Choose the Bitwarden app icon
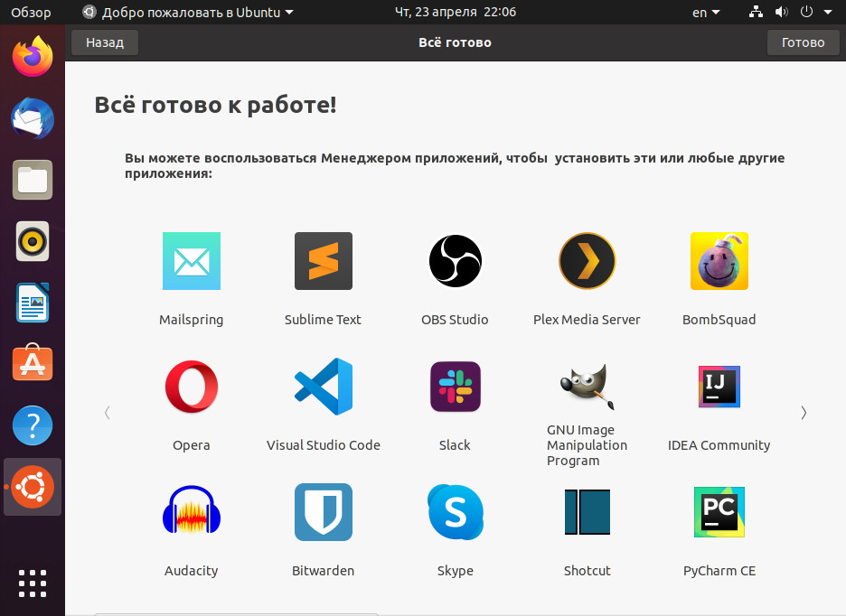The image size is (846, 616). point(324,512)
